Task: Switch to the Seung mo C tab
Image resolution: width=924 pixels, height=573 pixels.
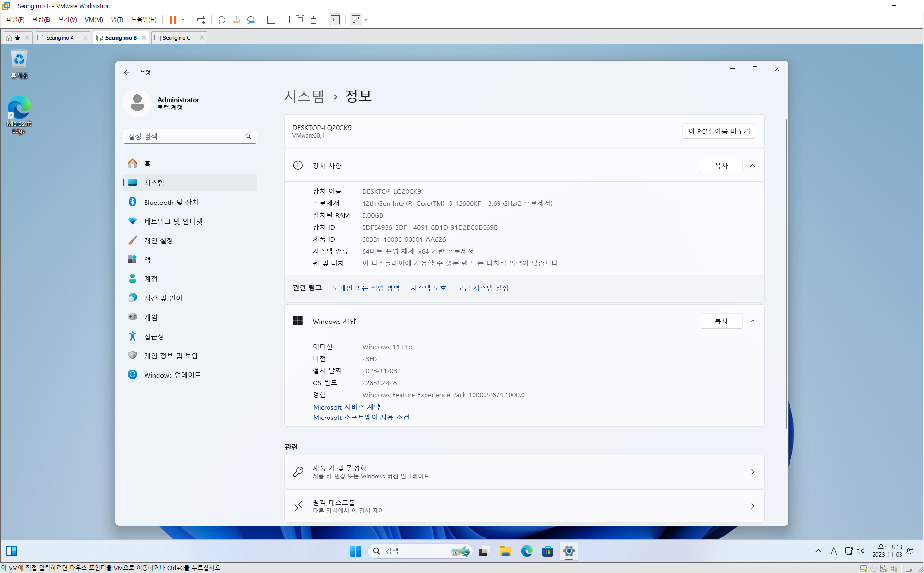Action: (177, 38)
